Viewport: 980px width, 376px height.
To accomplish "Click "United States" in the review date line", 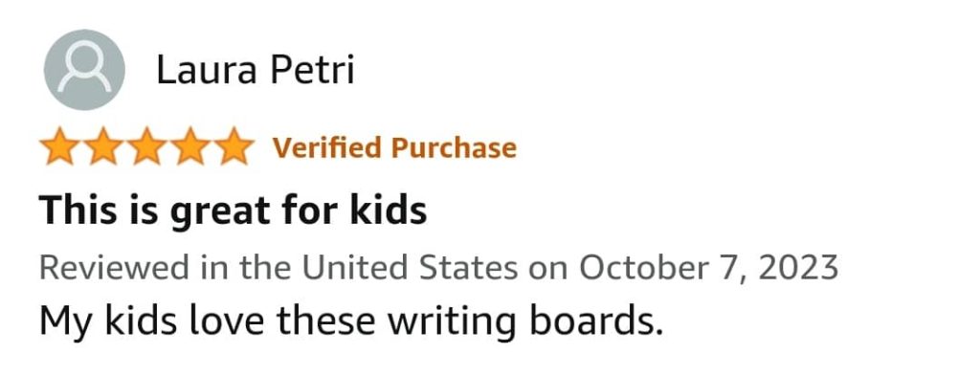I will coord(410,268).
